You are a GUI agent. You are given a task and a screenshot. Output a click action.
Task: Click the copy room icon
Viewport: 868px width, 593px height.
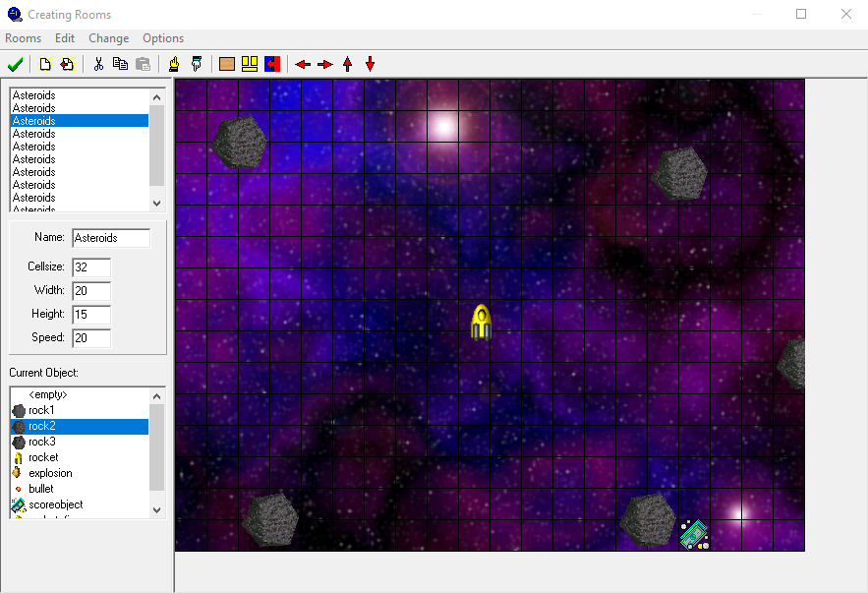pyautogui.click(x=120, y=64)
